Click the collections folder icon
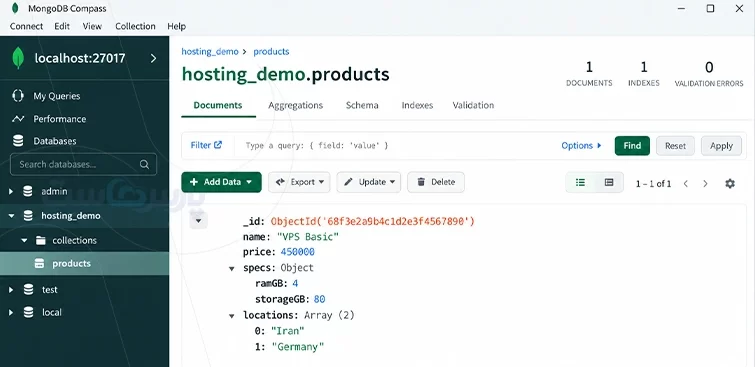This screenshot has height=367, width=755. coord(40,240)
